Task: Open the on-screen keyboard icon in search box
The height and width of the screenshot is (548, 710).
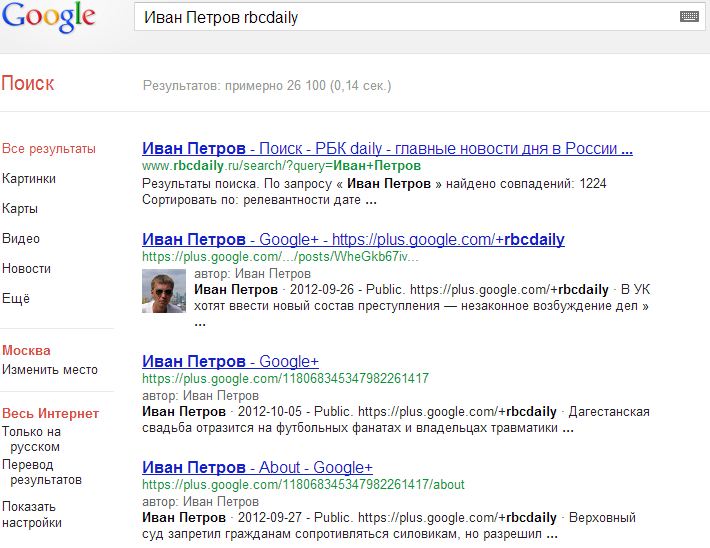Action: (689, 17)
